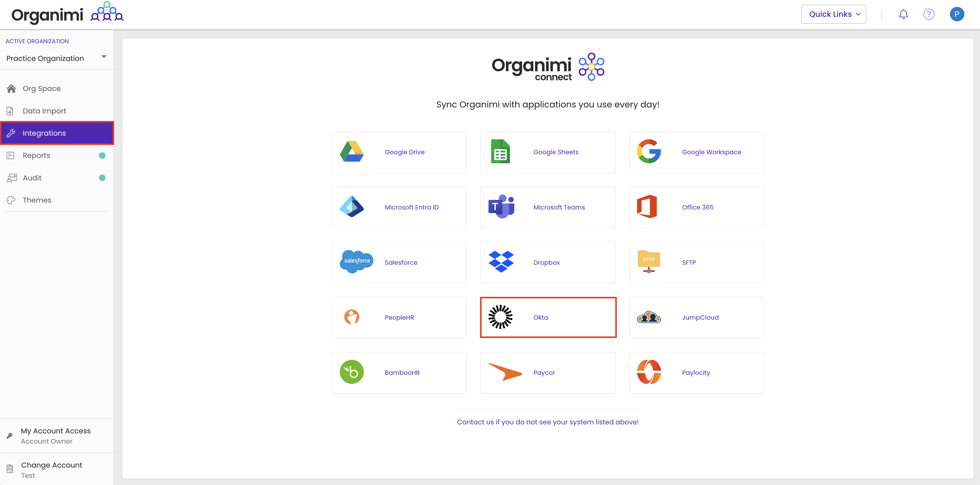This screenshot has width=980, height=485.
Task: Open the user profile avatar P
Action: coord(956,14)
